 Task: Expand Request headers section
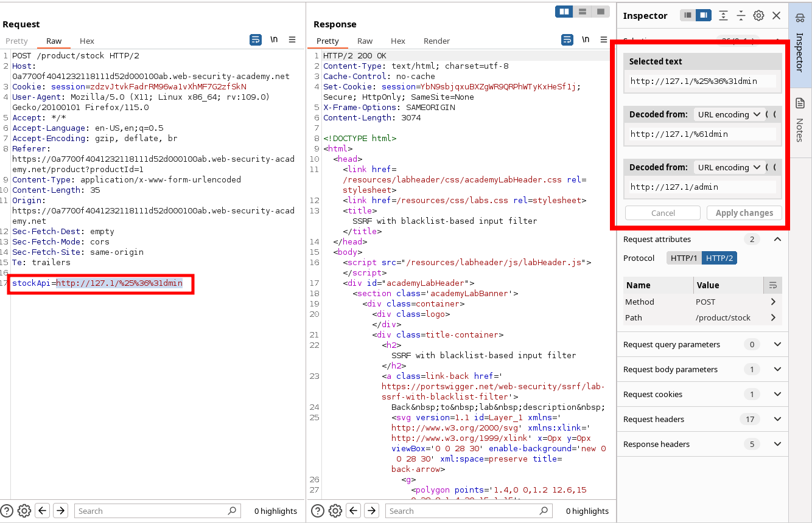pyautogui.click(x=777, y=419)
